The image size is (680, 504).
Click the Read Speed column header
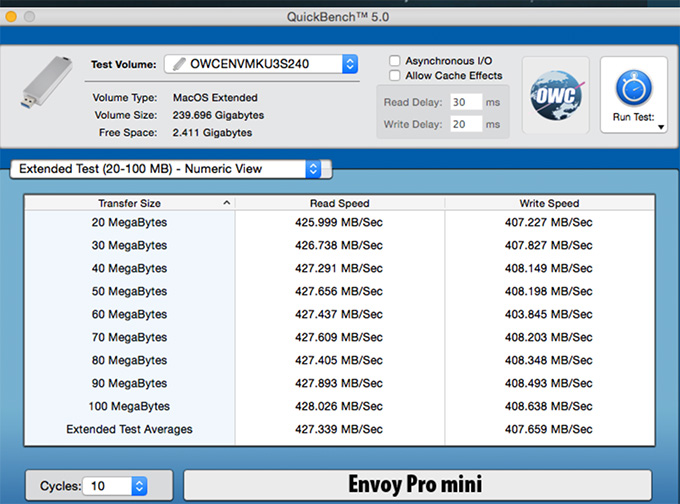click(x=340, y=203)
